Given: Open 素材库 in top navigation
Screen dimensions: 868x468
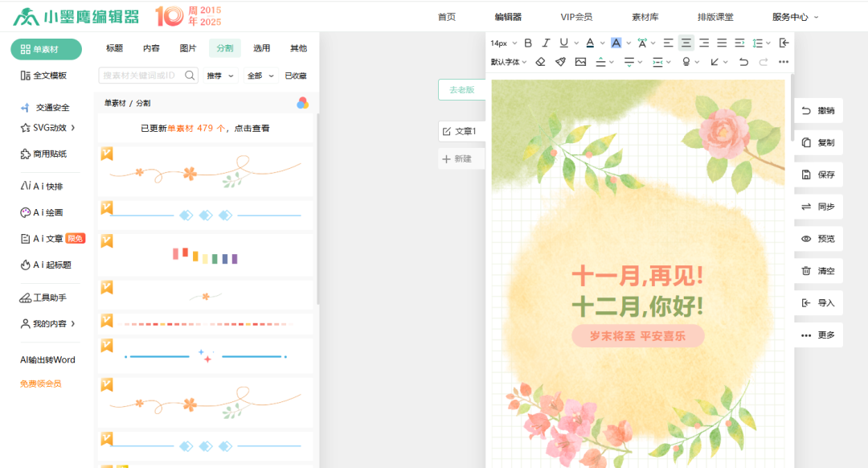Looking at the screenshot, I should pyautogui.click(x=645, y=17).
